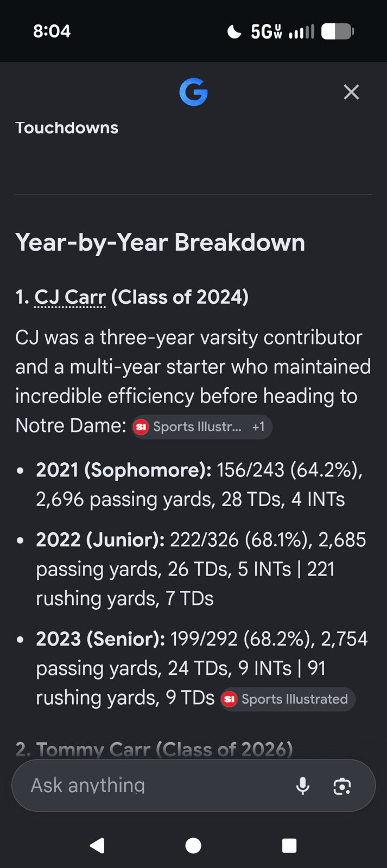Open Sports Illustr... source chip near Notre Dame
This screenshot has width=387, height=868.
[188, 427]
